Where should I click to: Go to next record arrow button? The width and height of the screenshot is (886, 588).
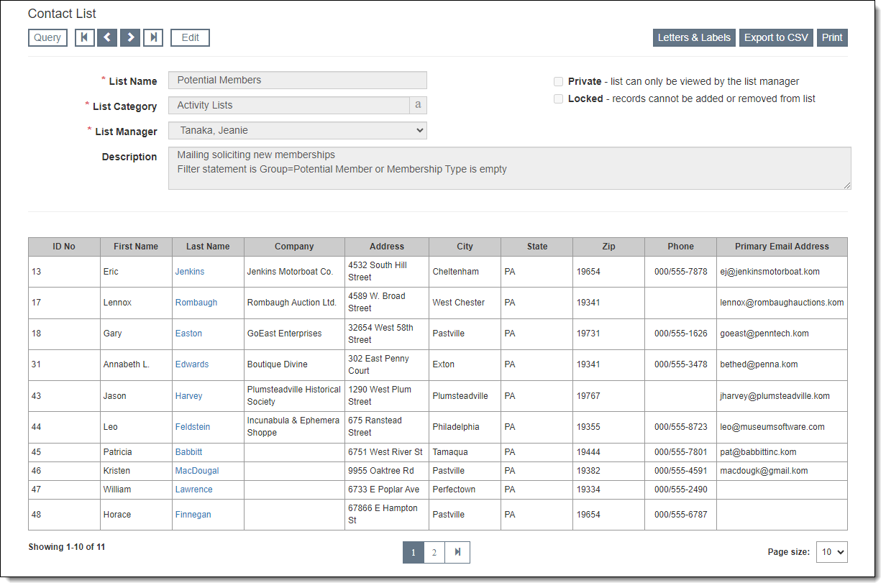130,37
